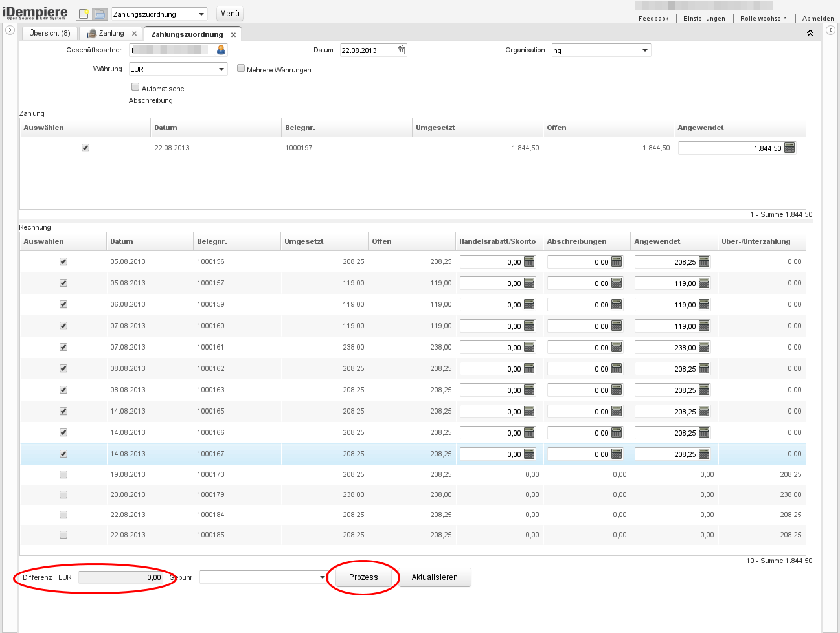Open Angewendet calculator for invoice 1000157
Screen dimensions: 840x633
coord(704,283)
